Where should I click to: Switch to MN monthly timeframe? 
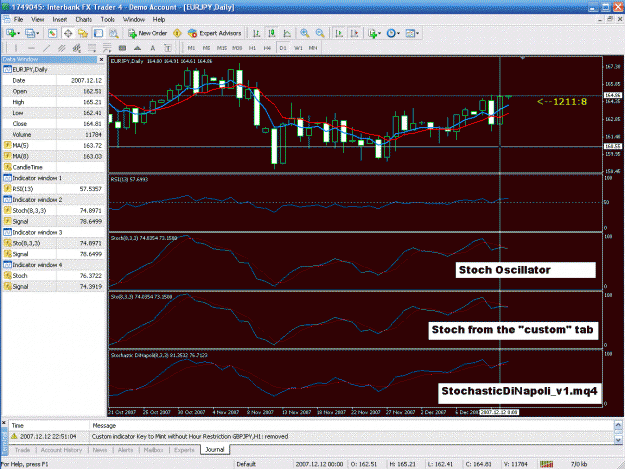(313, 48)
